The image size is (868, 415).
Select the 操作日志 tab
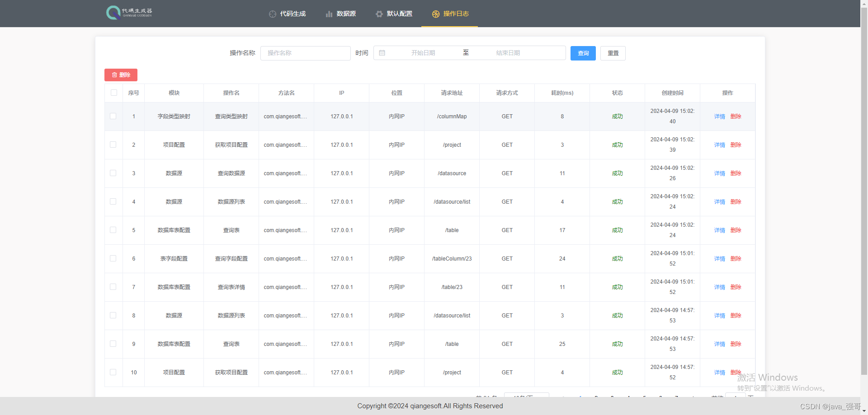[450, 14]
